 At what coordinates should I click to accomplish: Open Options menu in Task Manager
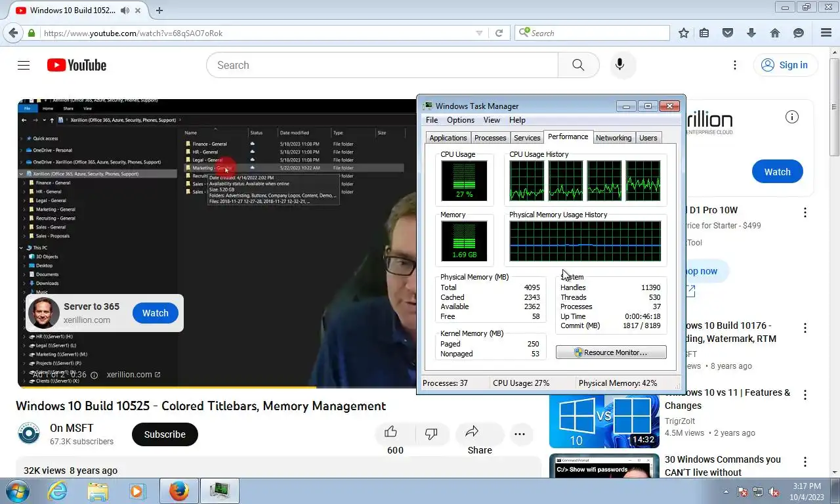click(461, 120)
